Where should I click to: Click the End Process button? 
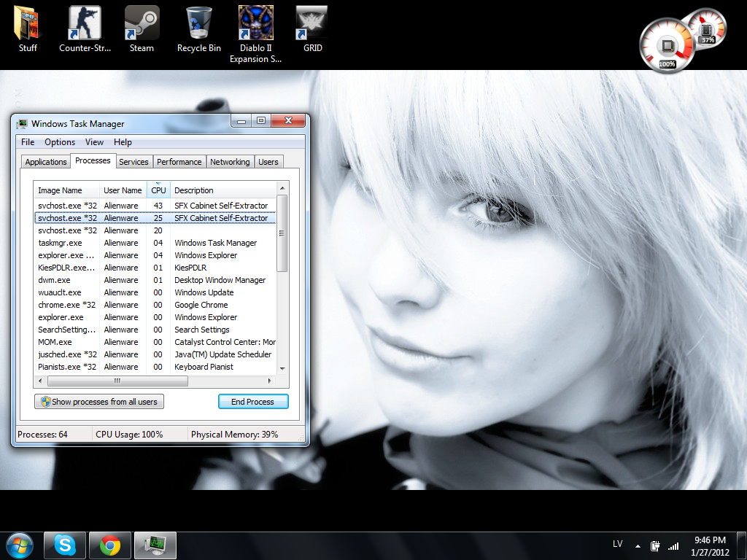click(x=253, y=402)
